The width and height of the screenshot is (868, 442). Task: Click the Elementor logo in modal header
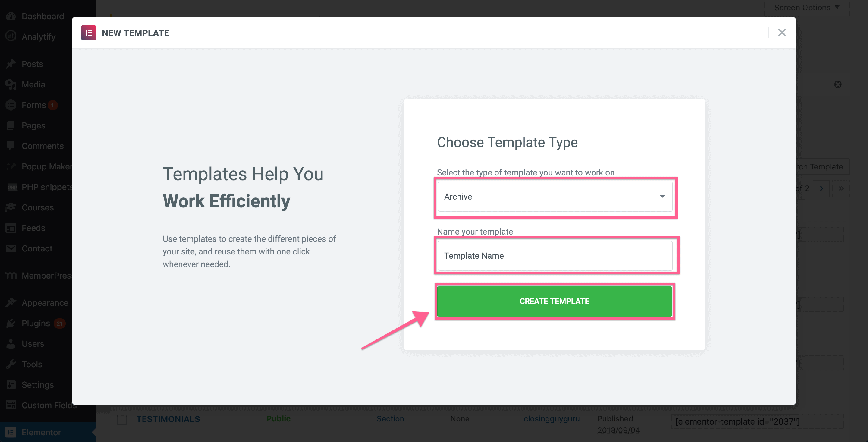tap(88, 33)
